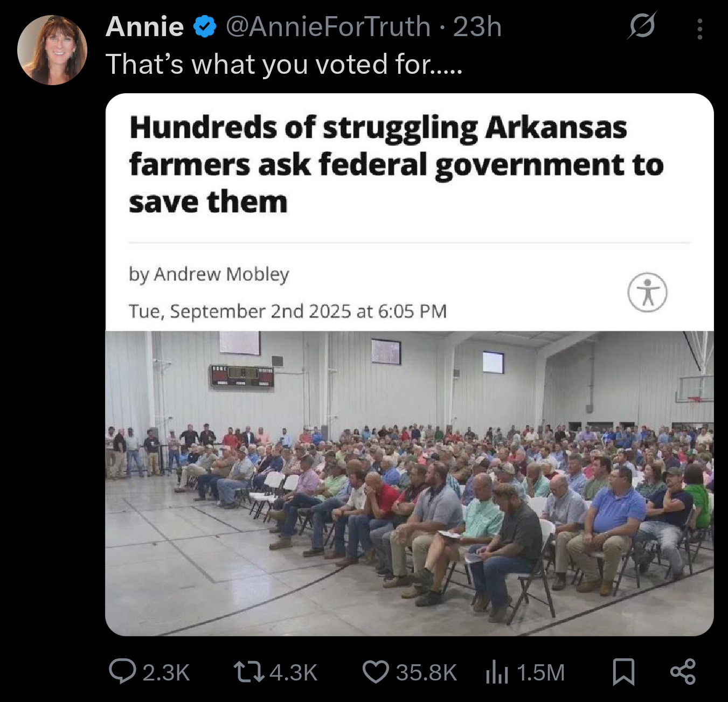Open the @AnnieForTruth handle link
Image resolution: width=728 pixels, height=702 pixels.
(328, 26)
